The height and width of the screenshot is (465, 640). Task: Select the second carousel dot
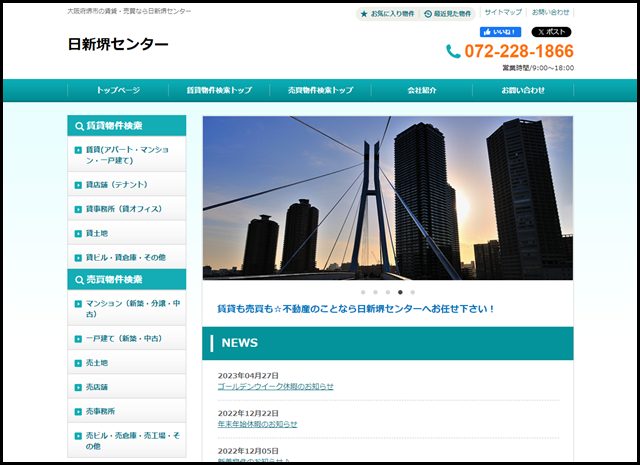[375, 292]
